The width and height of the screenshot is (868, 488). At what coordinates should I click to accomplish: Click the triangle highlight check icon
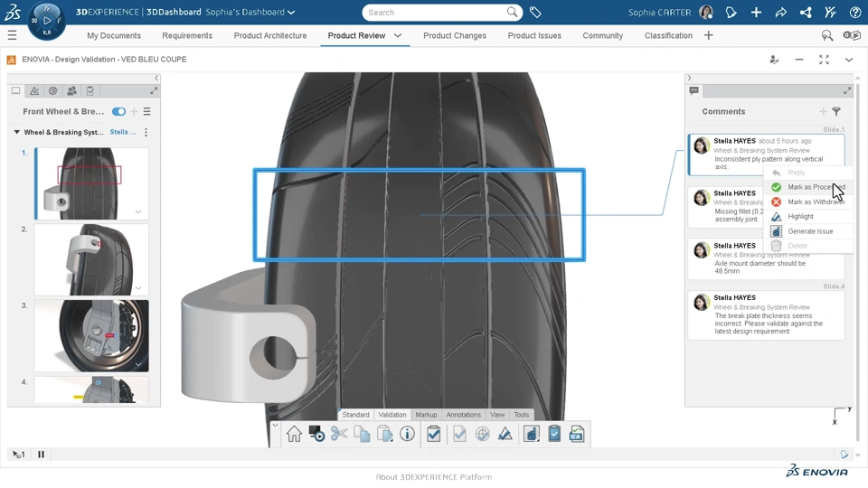point(505,435)
